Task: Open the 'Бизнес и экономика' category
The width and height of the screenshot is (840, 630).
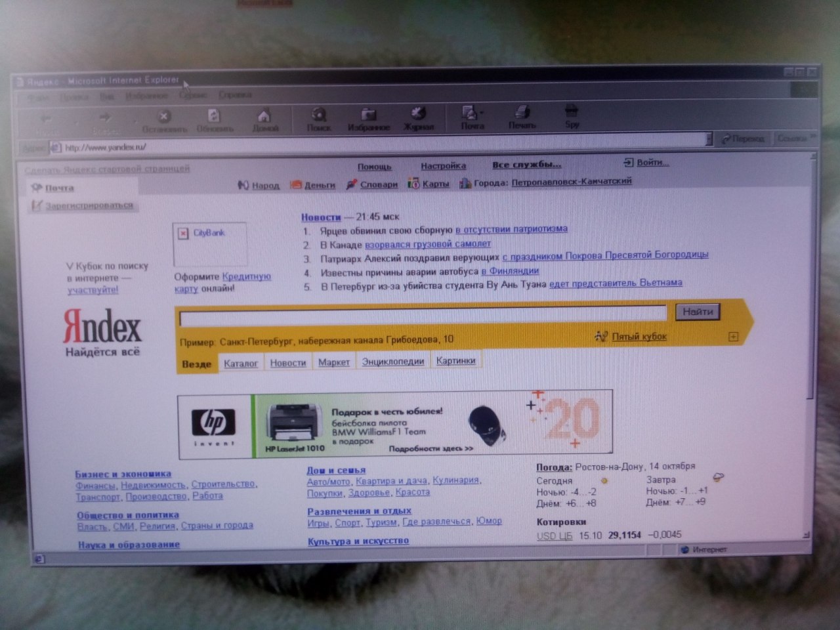Action: pos(123,474)
